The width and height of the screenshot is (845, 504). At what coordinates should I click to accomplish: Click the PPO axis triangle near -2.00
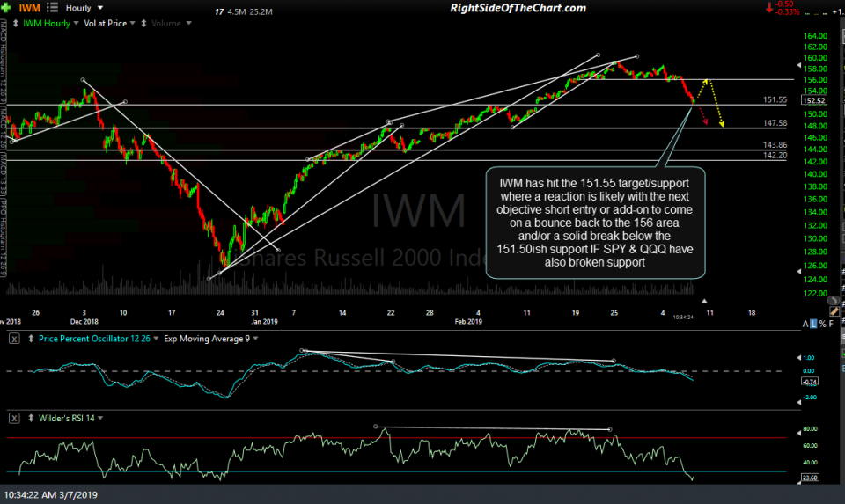pos(798,402)
